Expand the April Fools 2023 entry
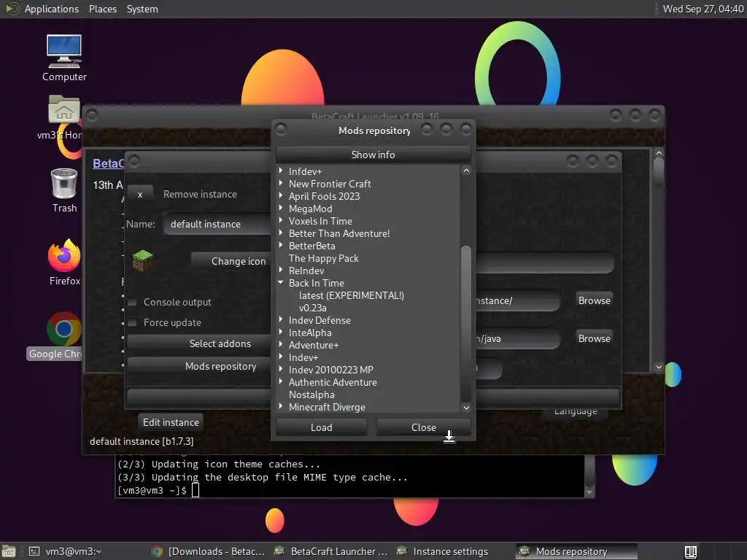Image resolution: width=747 pixels, height=560 pixels. [x=281, y=195]
